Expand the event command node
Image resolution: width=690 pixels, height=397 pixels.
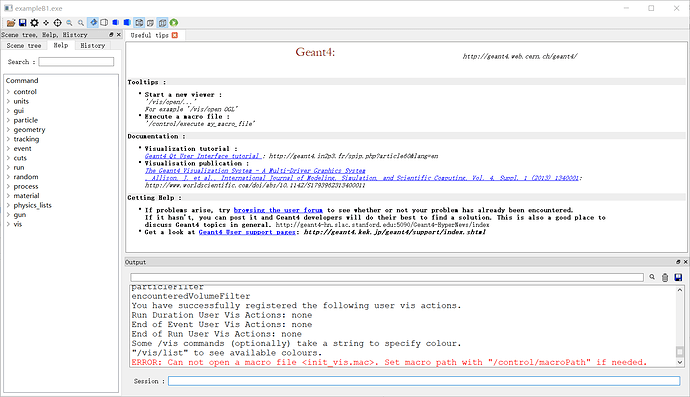tap(8, 148)
